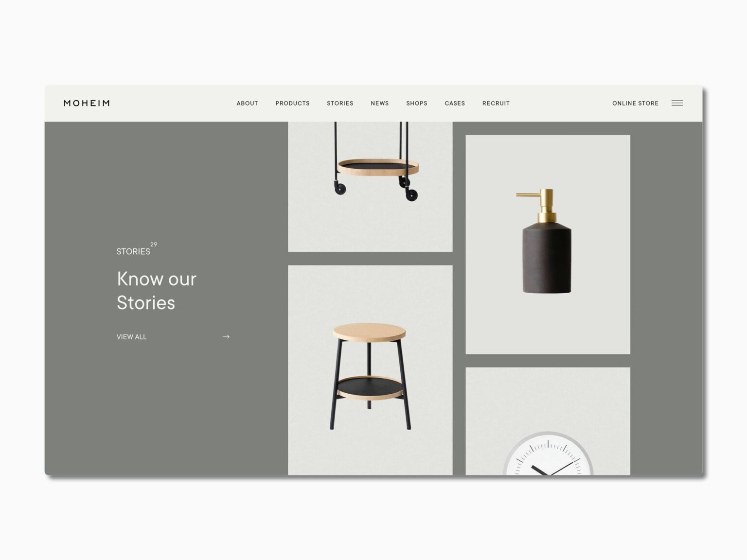Open the wall clock story card
This screenshot has width=747, height=560.
pos(548,421)
